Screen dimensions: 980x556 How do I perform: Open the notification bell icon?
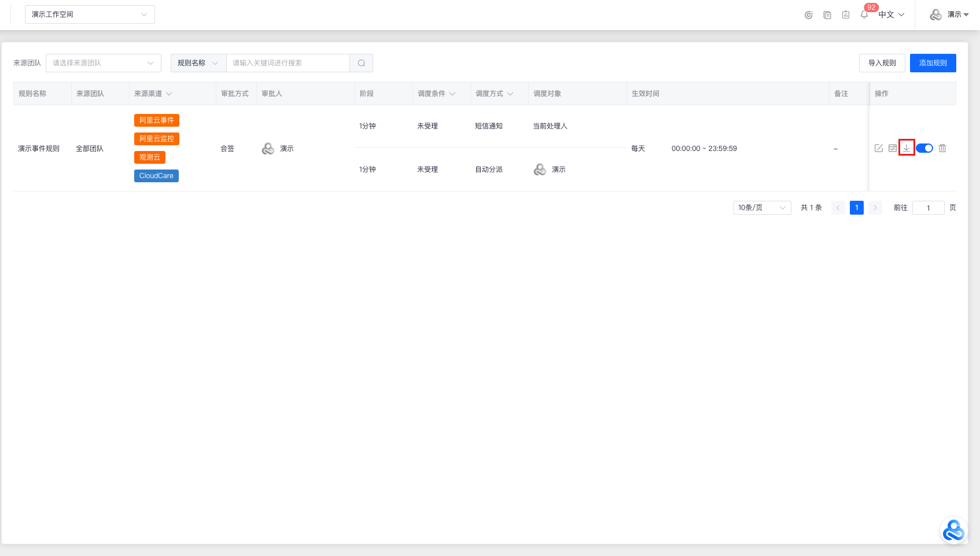[864, 15]
